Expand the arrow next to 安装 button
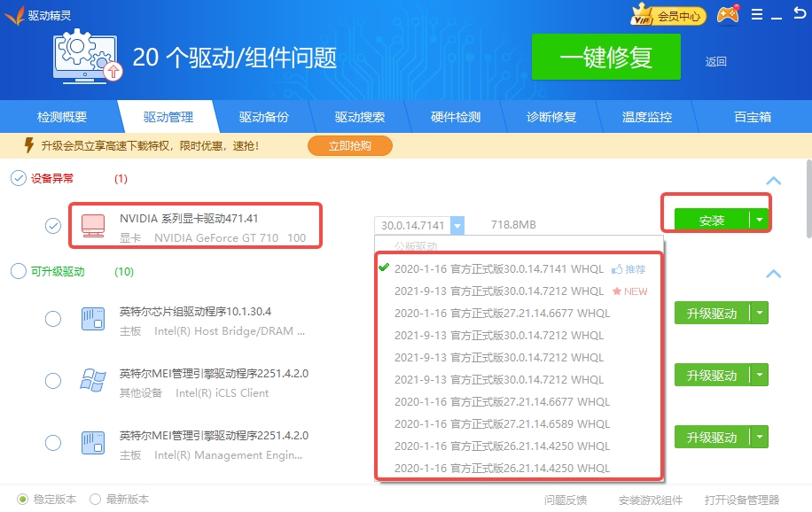Screen dimensions: 812x512 click(759, 221)
